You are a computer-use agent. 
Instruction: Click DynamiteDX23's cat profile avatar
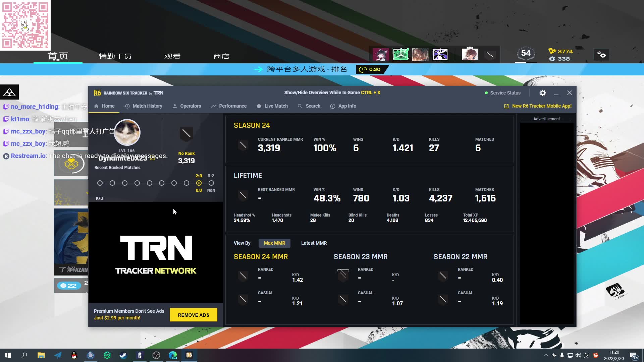127,132
